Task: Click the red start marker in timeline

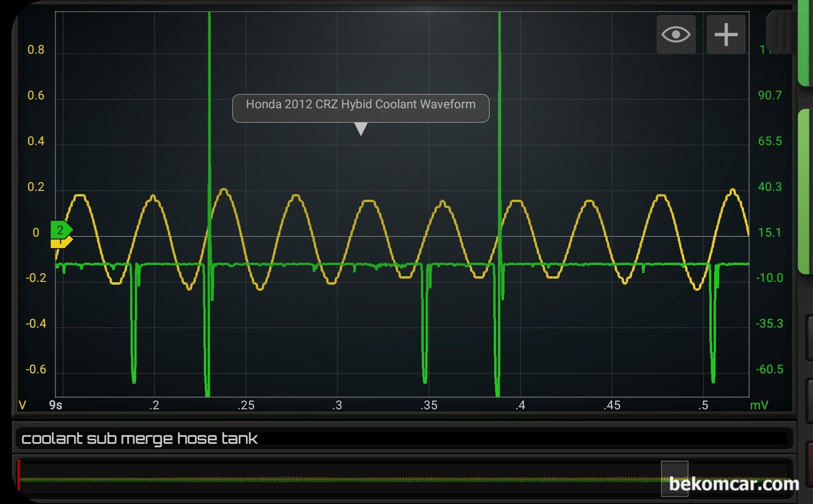Action: (19, 475)
